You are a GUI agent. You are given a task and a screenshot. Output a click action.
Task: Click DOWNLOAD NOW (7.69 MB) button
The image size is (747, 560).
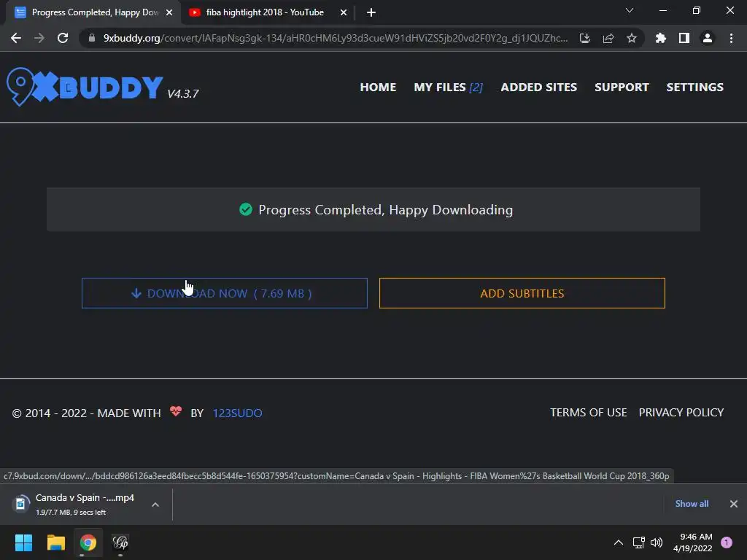coord(225,293)
